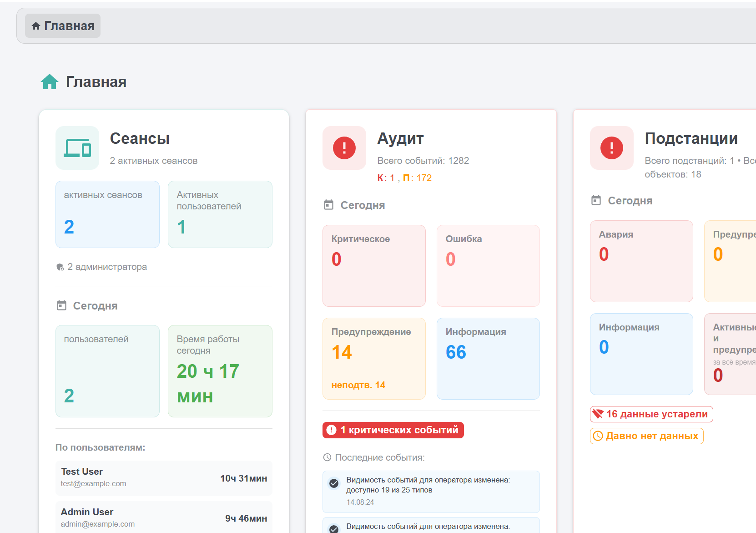This screenshot has width=756, height=533.
Task: Click the red alert icon in the Аудит card
Action: [x=344, y=148]
